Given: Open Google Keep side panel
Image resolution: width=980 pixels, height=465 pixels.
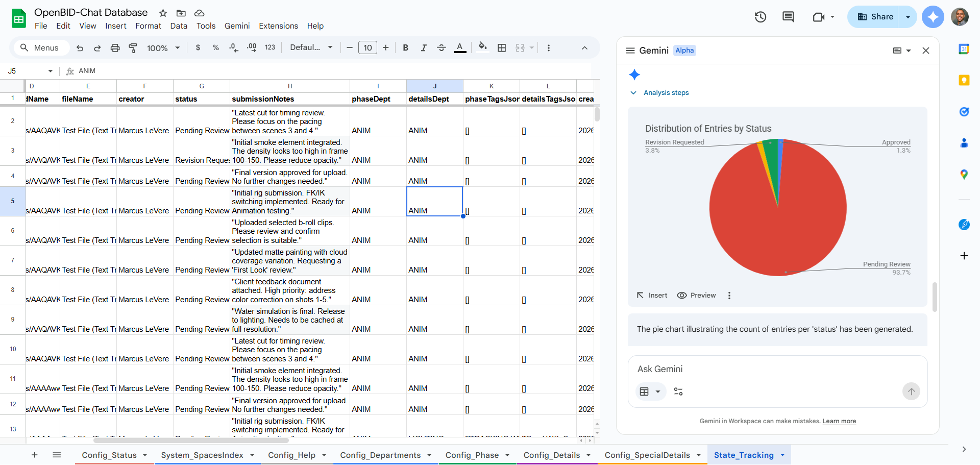Looking at the screenshot, I should [964, 80].
